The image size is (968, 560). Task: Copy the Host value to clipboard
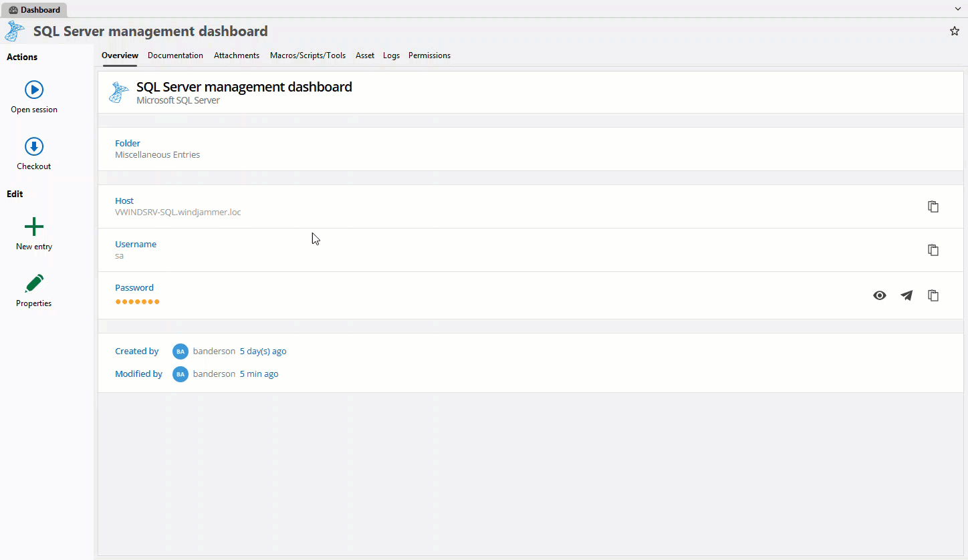(x=933, y=206)
